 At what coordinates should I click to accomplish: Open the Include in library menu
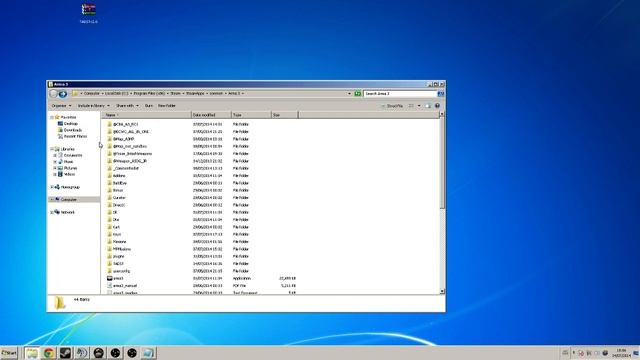(93, 106)
